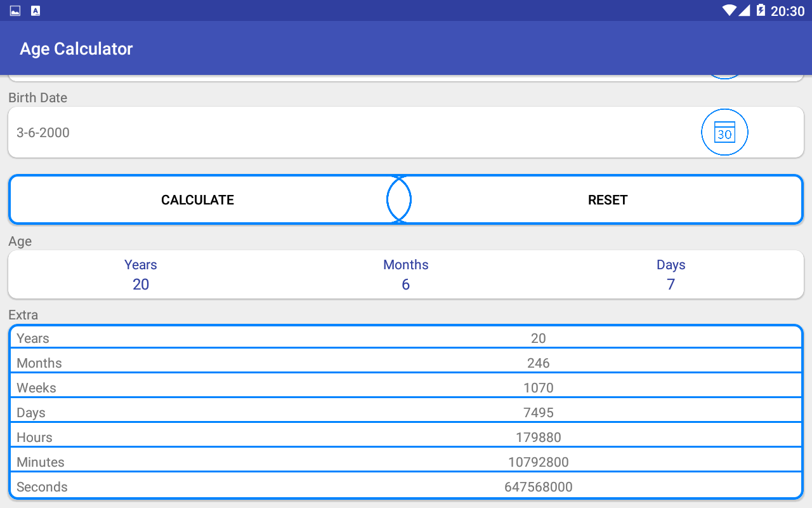Click the Age Calculator title
812x508 pixels.
76,49
